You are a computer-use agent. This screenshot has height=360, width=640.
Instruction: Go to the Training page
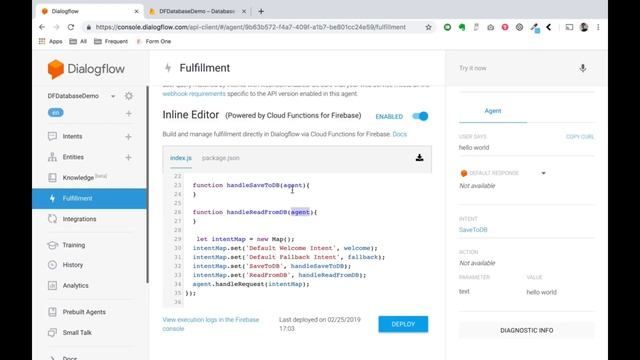73,245
